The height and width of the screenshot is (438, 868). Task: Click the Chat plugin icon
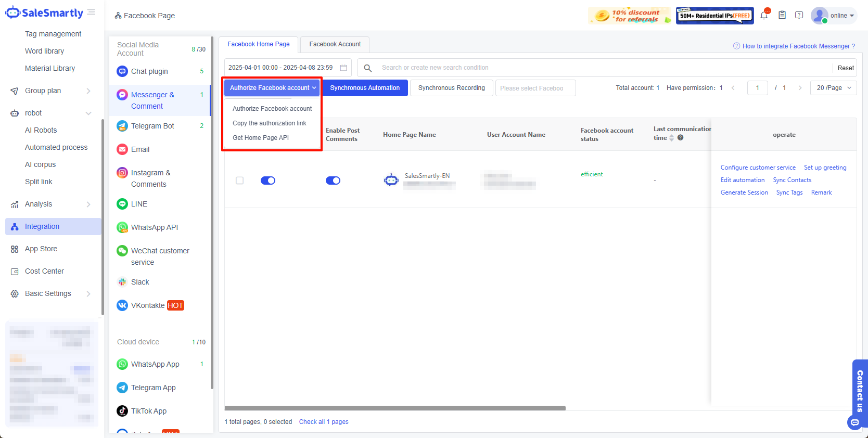point(122,71)
